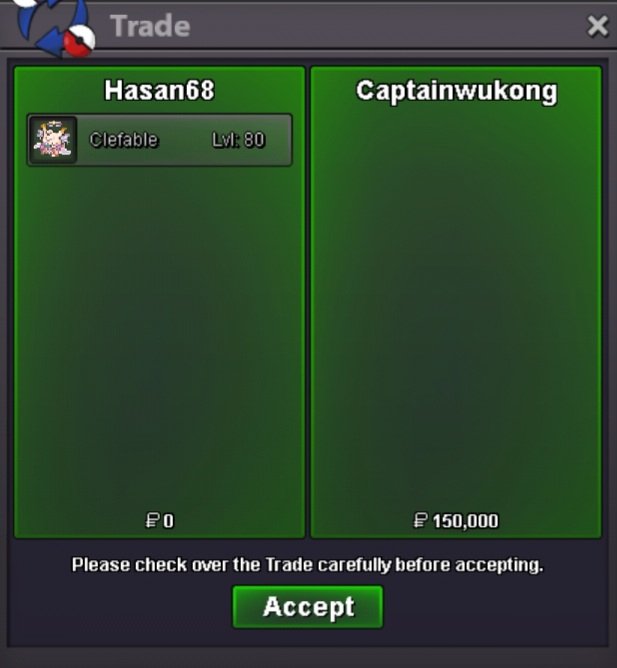
Task: Click the empty space in Clefable's row between name and level
Action: 185,140
